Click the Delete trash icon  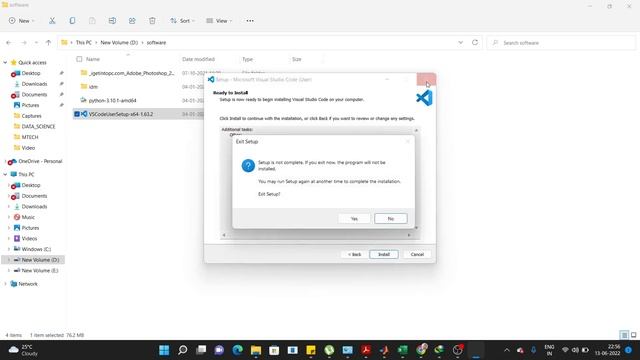click(152, 21)
